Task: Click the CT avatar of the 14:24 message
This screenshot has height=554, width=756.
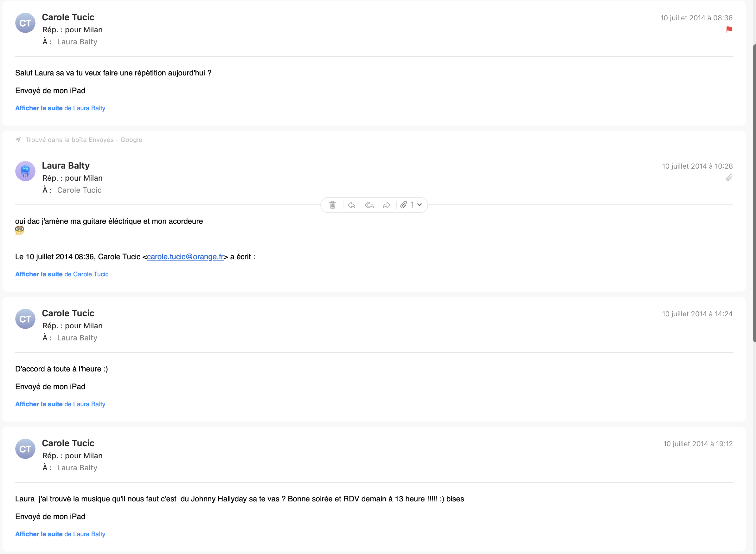Action: 25,319
